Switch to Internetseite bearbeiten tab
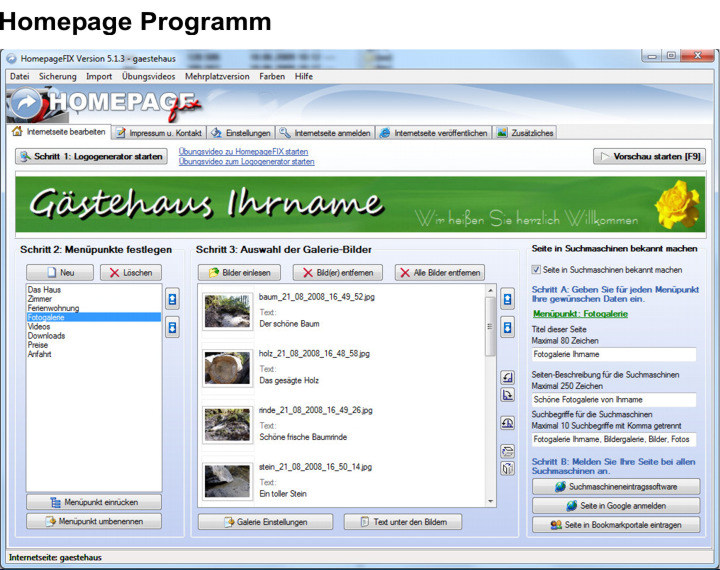The width and height of the screenshot is (720, 570). point(59,132)
